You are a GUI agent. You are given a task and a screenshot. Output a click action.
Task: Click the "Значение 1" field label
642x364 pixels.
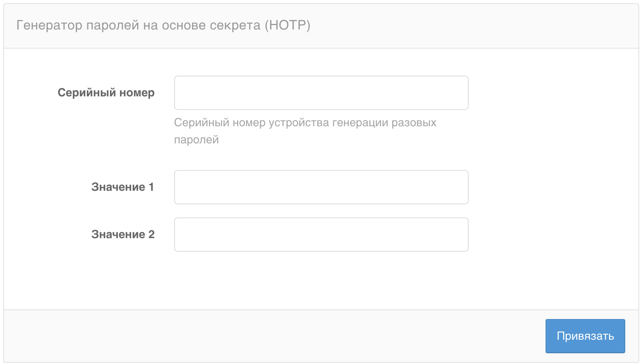click(122, 187)
